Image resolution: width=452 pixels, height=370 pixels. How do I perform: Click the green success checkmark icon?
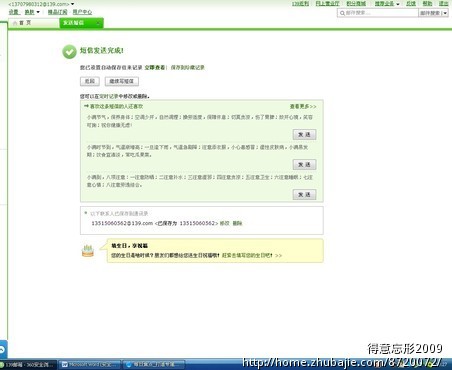(x=69, y=52)
